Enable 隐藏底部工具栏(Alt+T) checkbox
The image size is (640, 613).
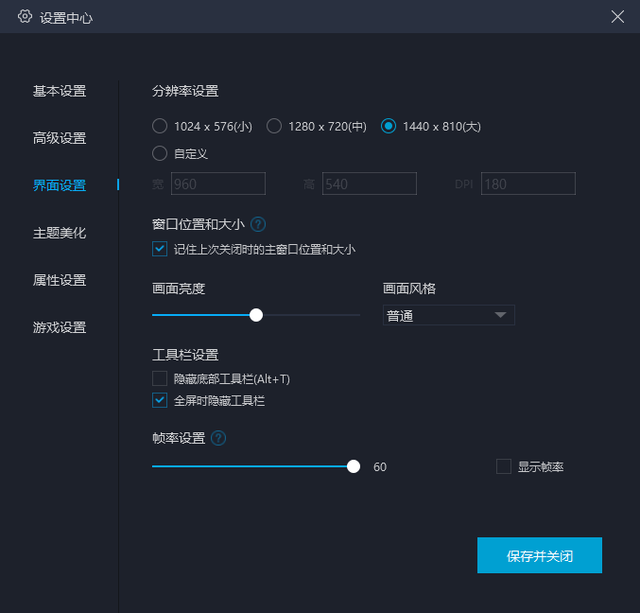click(x=160, y=379)
